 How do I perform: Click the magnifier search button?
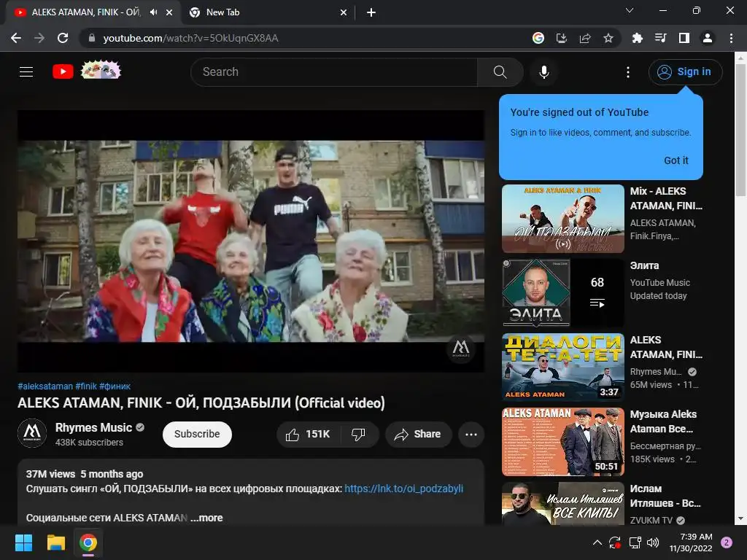point(500,72)
